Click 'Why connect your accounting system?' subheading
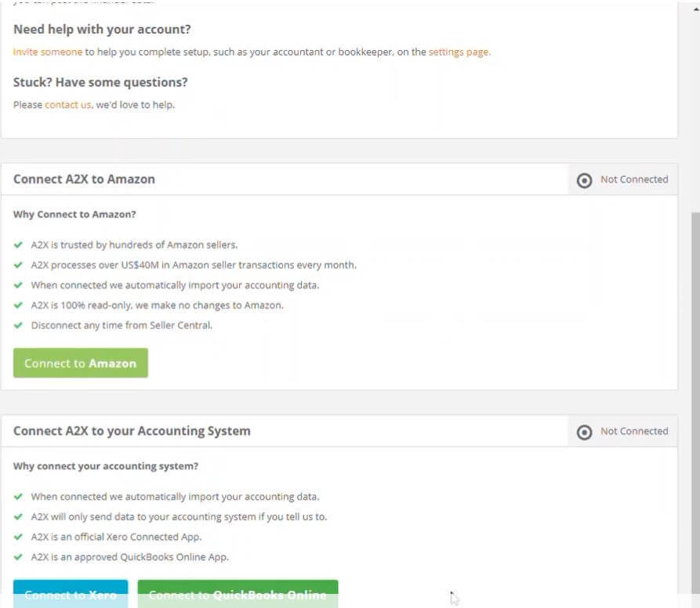This screenshot has height=608, width=700. click(x=106, y=466)
